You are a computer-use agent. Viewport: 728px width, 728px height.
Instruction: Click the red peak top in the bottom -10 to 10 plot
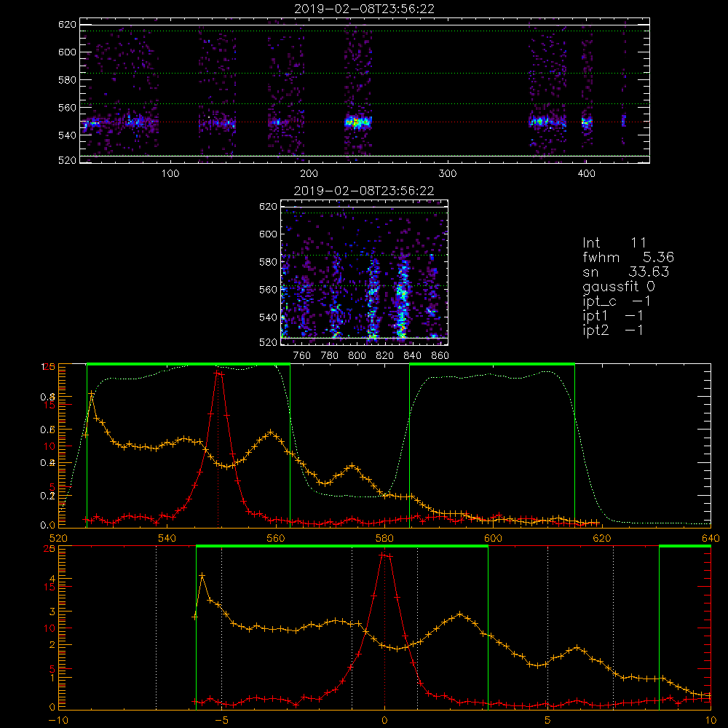point(385,555)
